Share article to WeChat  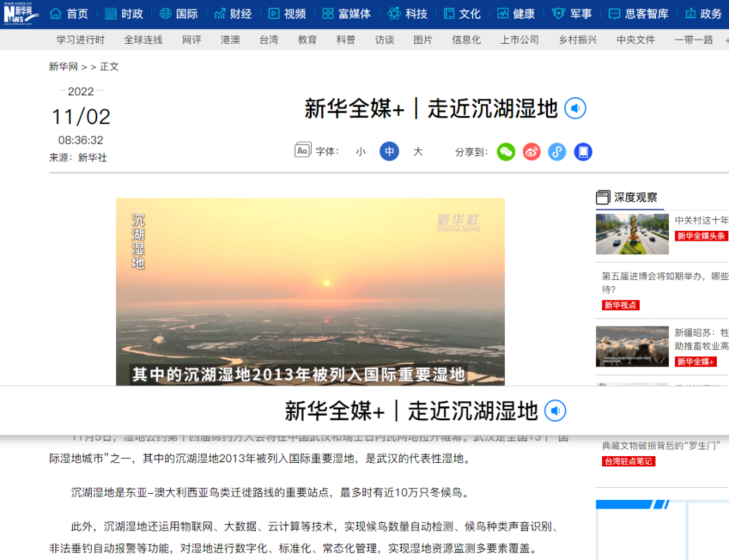506,152
